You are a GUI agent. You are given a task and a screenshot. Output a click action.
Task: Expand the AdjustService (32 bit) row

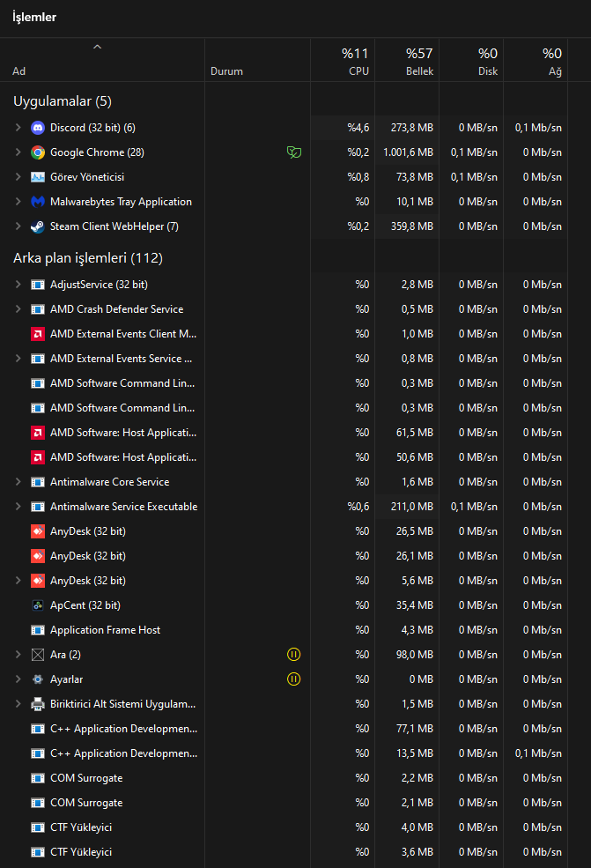tap(18, 285)
